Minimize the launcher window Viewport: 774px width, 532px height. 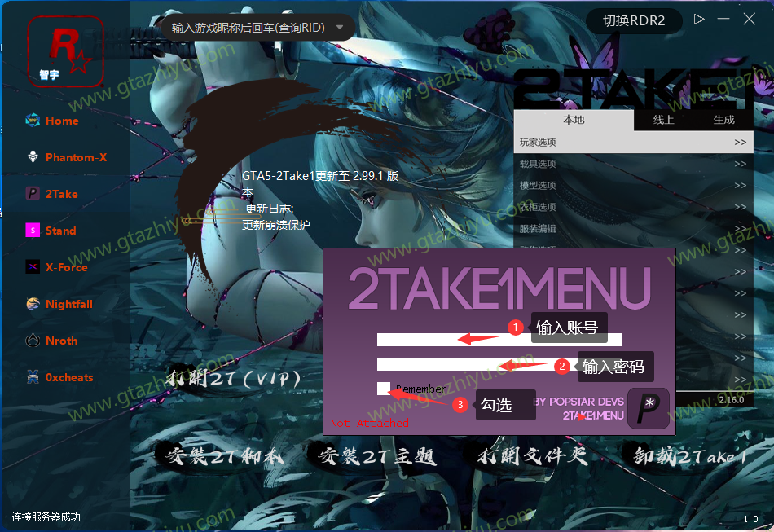(723, 19)
